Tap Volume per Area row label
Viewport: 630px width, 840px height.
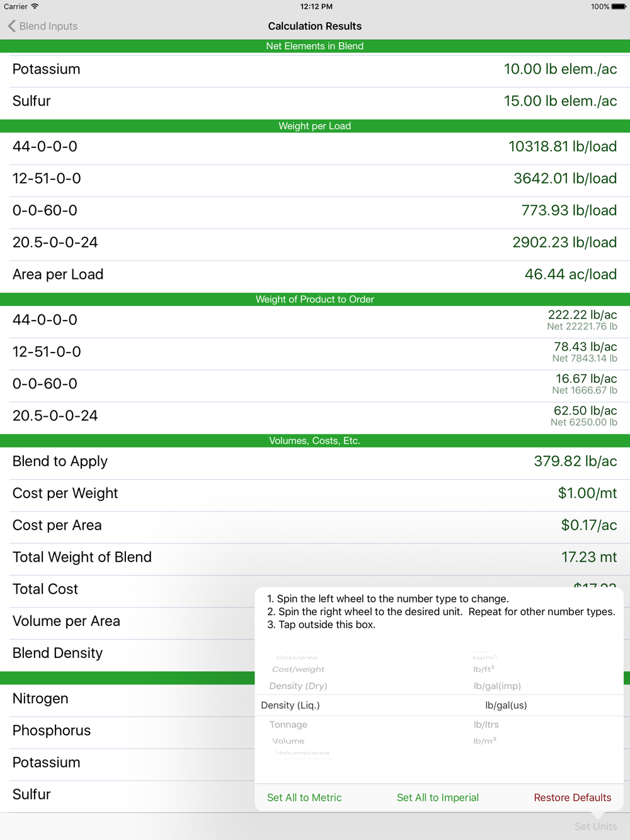pyautogui.click(x=66, y=621)
